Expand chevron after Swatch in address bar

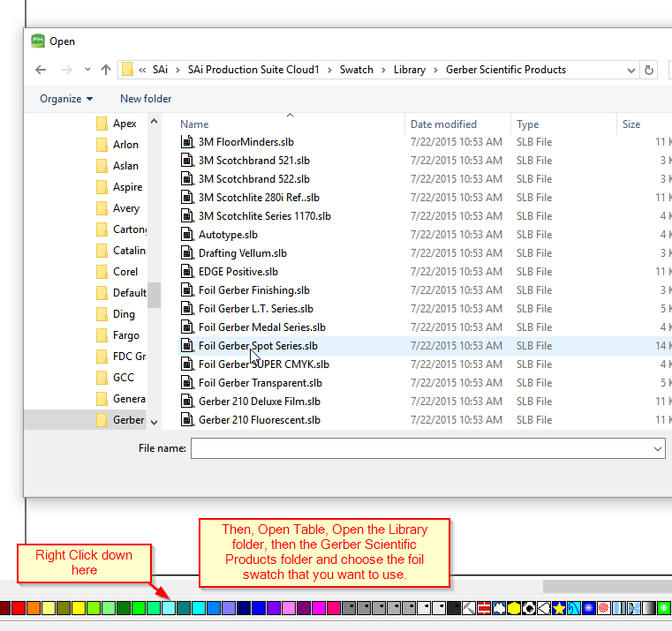click(383, 70)
